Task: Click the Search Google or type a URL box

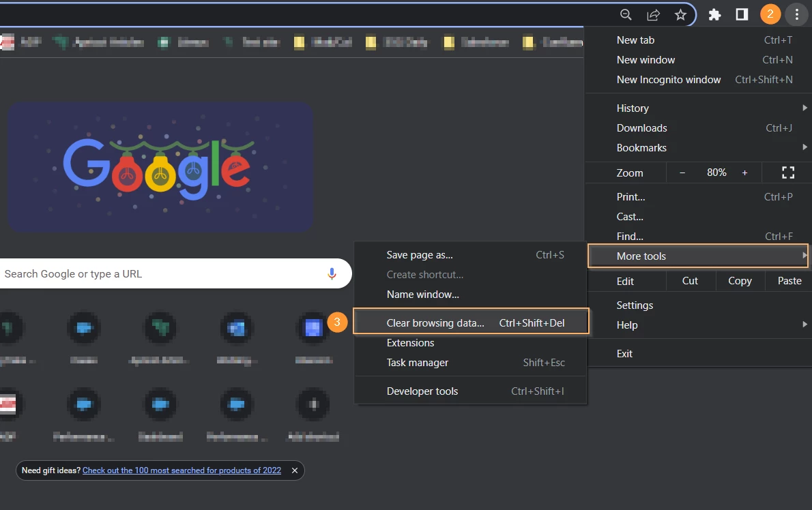Action: [175, 273]
